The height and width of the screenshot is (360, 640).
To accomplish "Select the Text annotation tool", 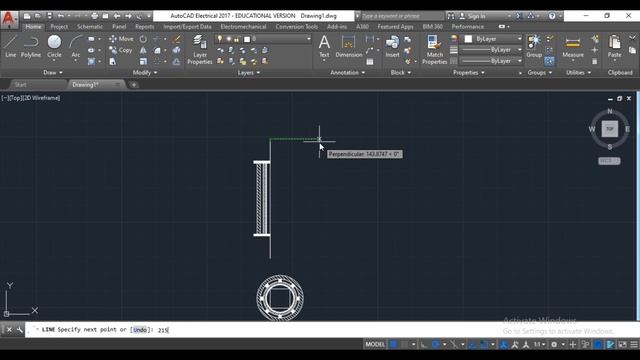I will (x=324, y=47).
